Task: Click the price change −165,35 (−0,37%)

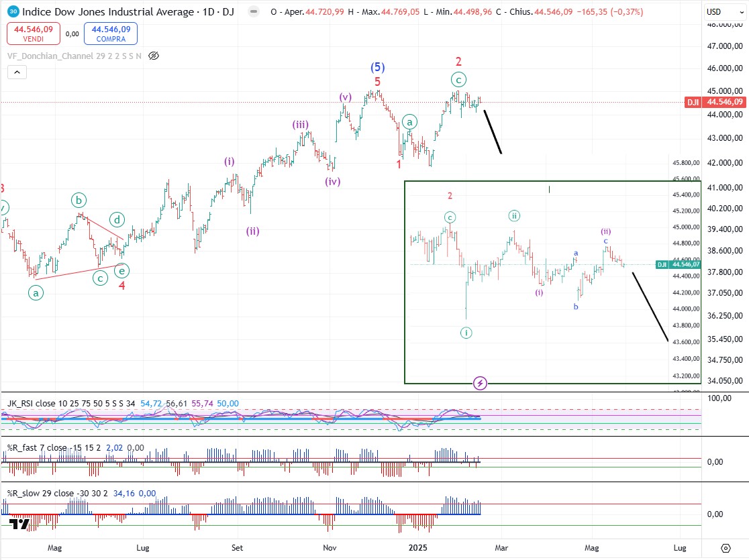Action: pos(610,11)
